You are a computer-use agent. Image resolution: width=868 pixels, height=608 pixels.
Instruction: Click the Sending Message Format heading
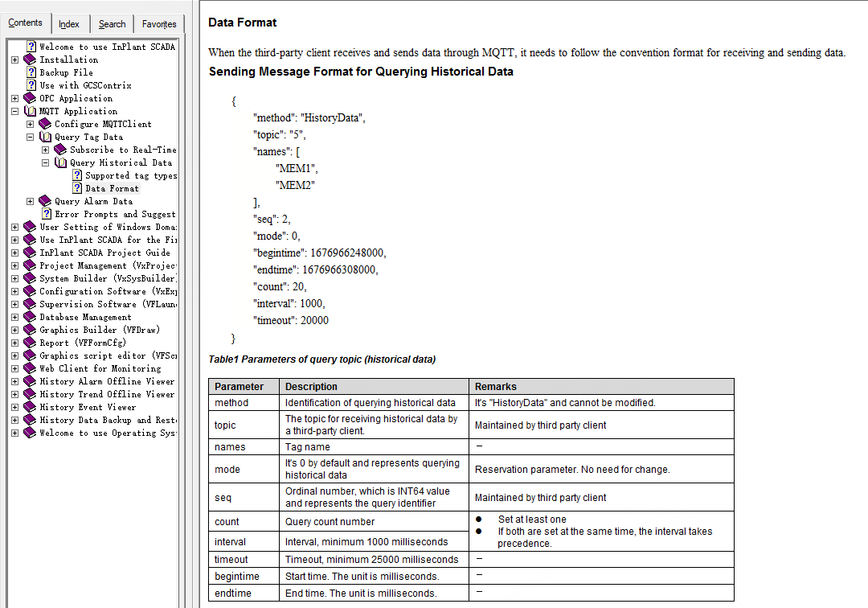(361, 72)
